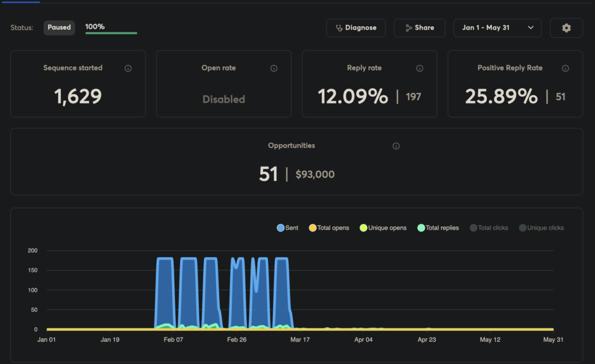Image resolution: width=595 pixels, height=364 pixels.
Task: Open the Paused status selector
Action: [x=59, y=27]
